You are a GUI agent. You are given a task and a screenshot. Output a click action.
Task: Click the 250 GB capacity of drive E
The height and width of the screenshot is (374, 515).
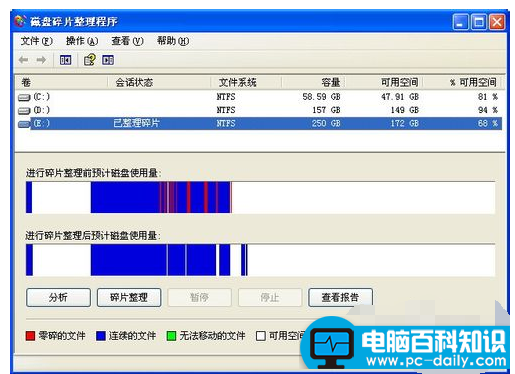click(x=326, y=123)
